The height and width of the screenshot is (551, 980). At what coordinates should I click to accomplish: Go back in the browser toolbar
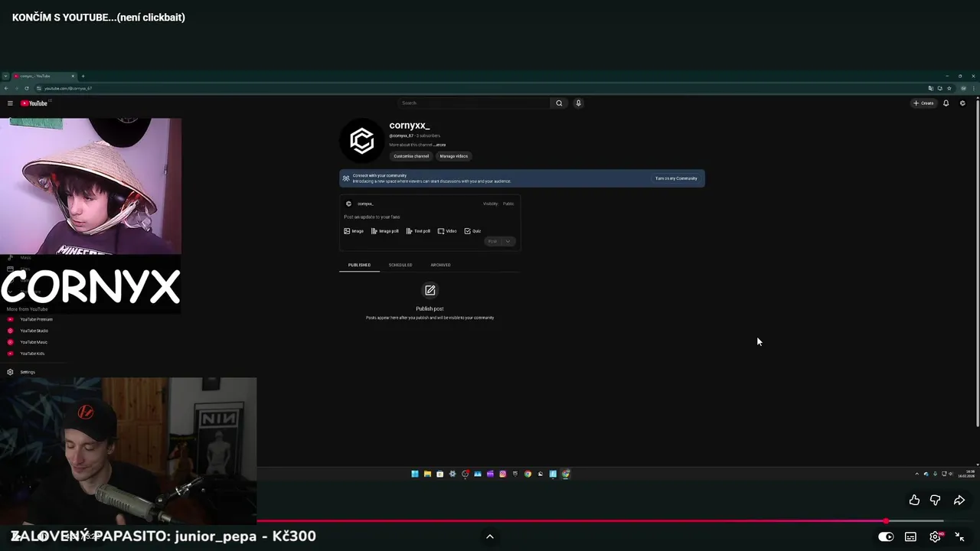(6, 88)
